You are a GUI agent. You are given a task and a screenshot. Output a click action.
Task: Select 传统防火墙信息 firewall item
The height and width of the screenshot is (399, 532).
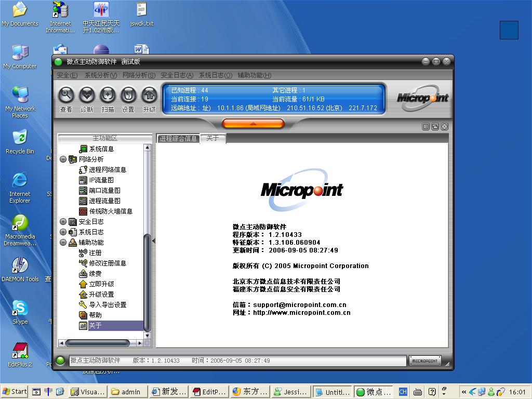(105, 211)
